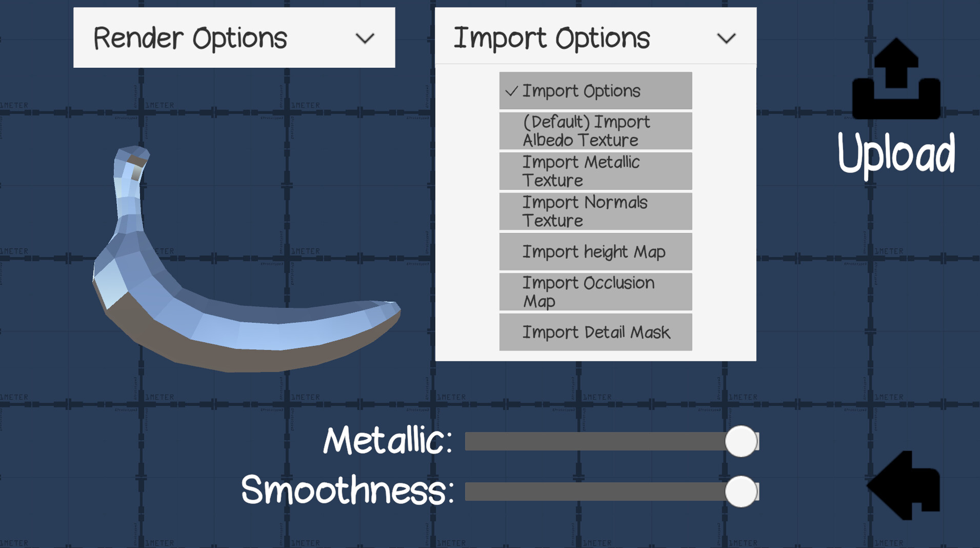Image resolution: width=980 pixels, height=548 pixels.
Task: Click the upload tray arrow icon
Action: tap(896, 79)
